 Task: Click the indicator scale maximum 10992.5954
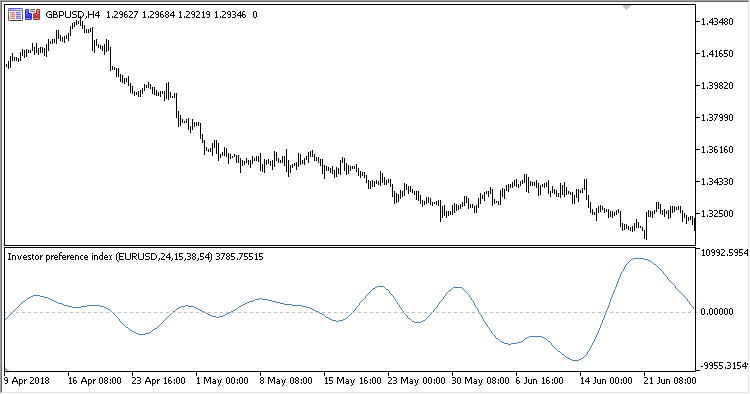[x=724, y=252]
